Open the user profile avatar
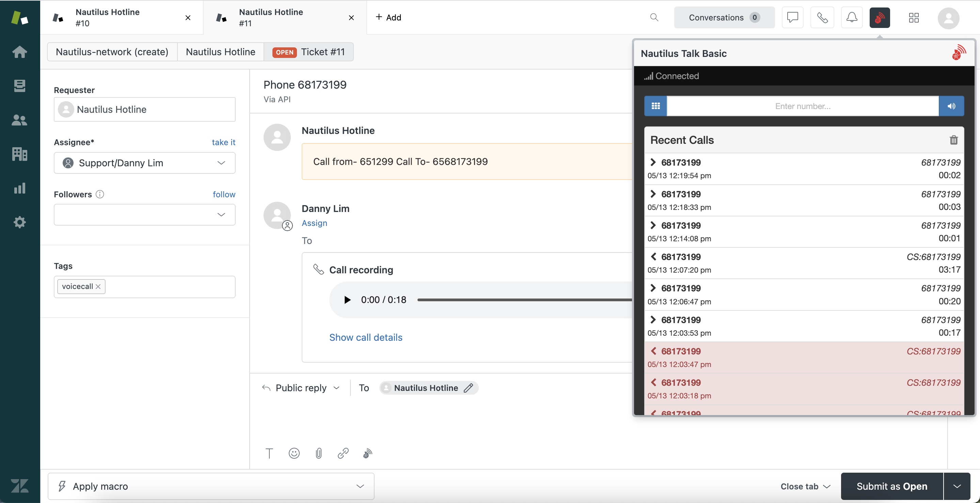Viewport: 980px width, 503px height. (948, 18)
